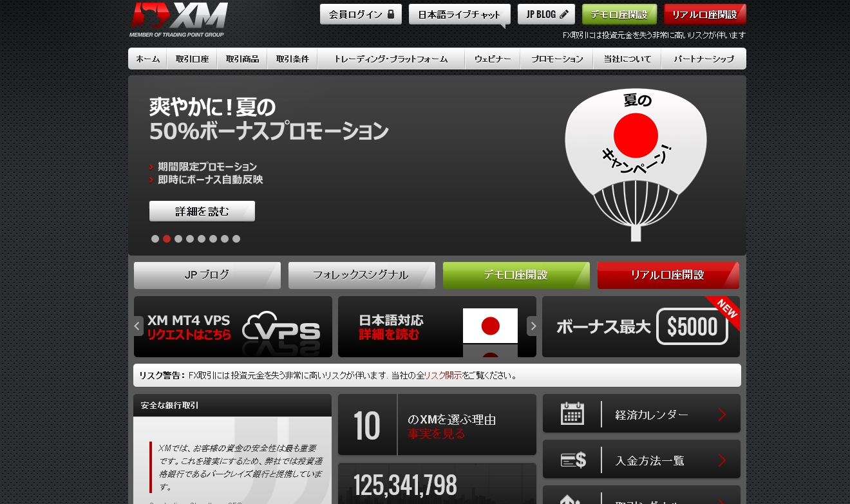Click 即時にボーナス自動反映 bullet text
Screen dimensions: 850x504
click(211, 180)
